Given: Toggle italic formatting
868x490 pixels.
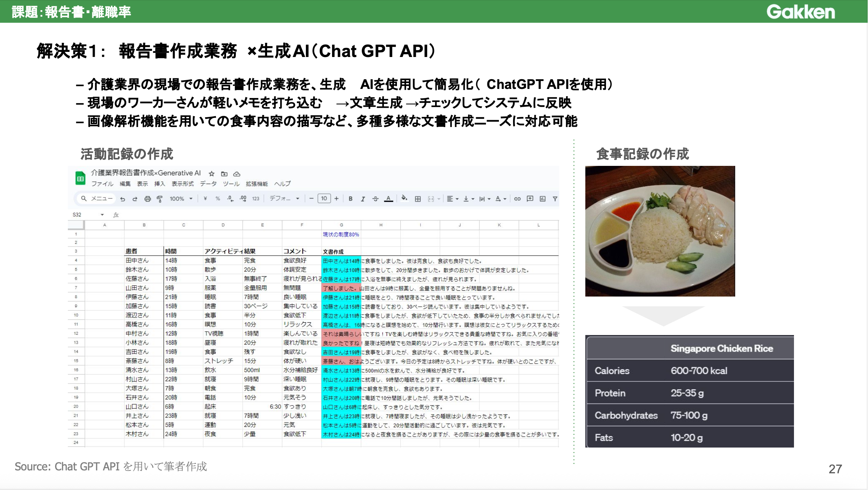Looking at the screenshot, I should [x=363, y=199].
